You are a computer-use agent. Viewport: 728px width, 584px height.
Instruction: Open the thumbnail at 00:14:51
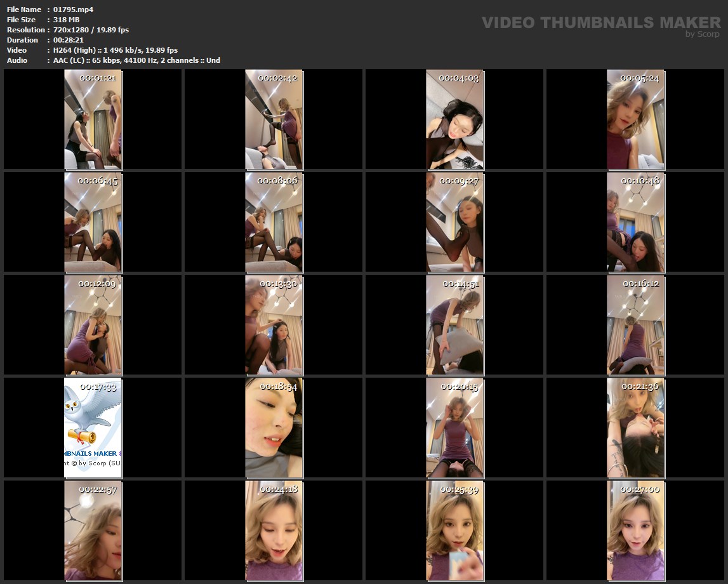tap(455, 325)
